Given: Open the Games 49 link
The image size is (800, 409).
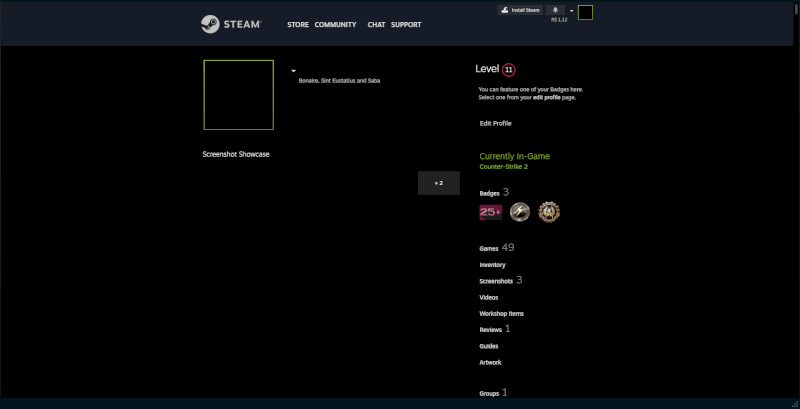Looking at the screenshot, I should click(x=496, y=248).
